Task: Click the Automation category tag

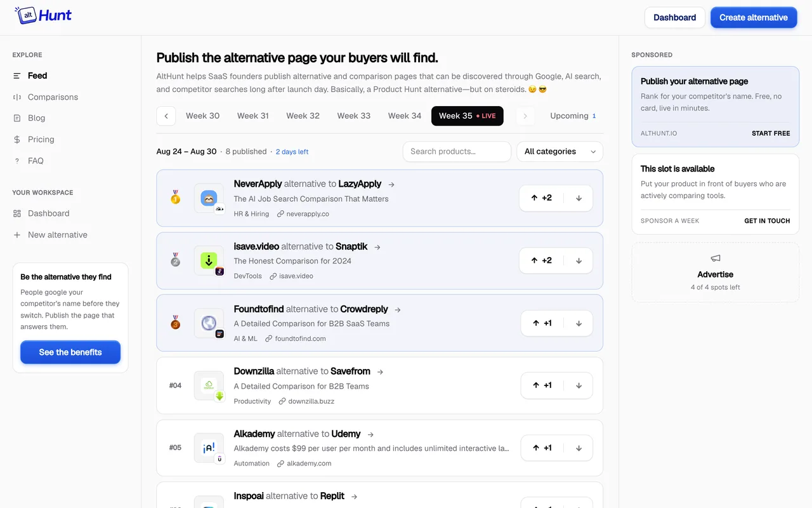Action: coord(252,464)
